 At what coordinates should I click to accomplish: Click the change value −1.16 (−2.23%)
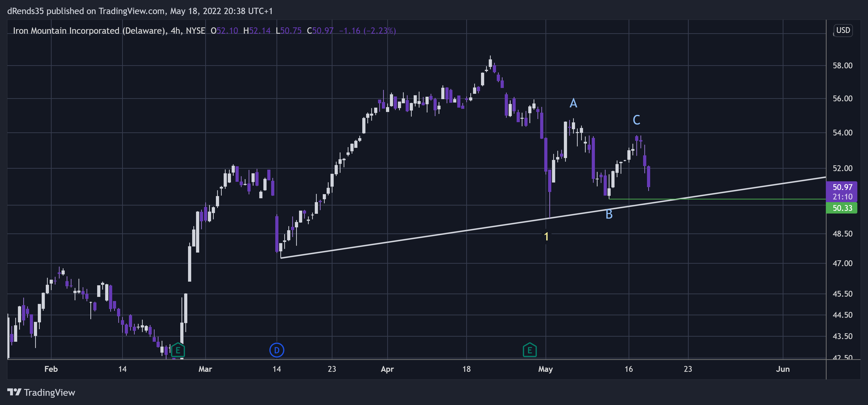[x=367, y=31]
